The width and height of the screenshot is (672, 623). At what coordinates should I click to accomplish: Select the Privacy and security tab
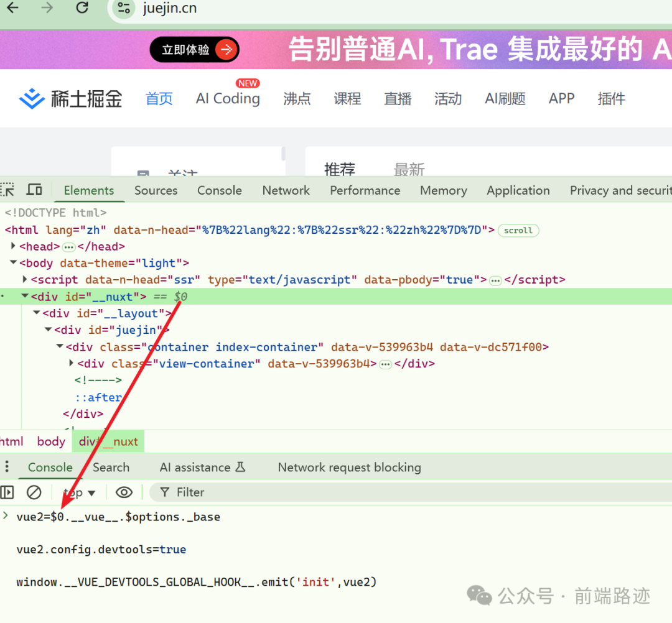click(620, 190)
